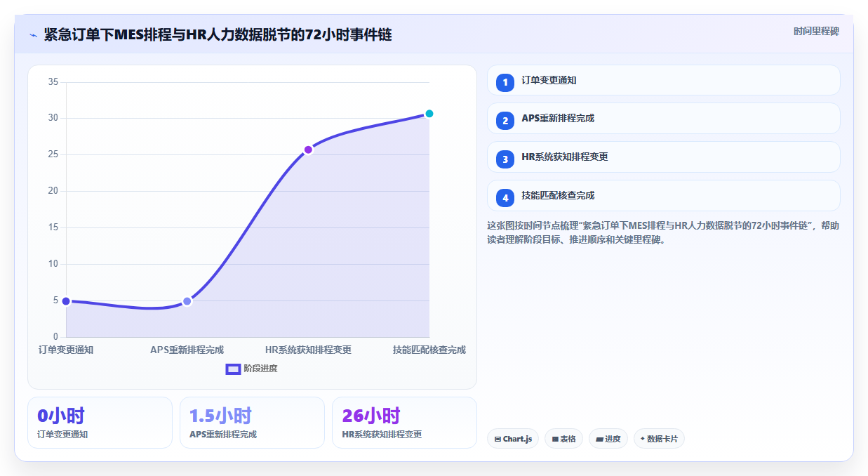Screen dimensions: 868x476
Task: Click the 1.5小时 stat card
Action: click(252, 423)
